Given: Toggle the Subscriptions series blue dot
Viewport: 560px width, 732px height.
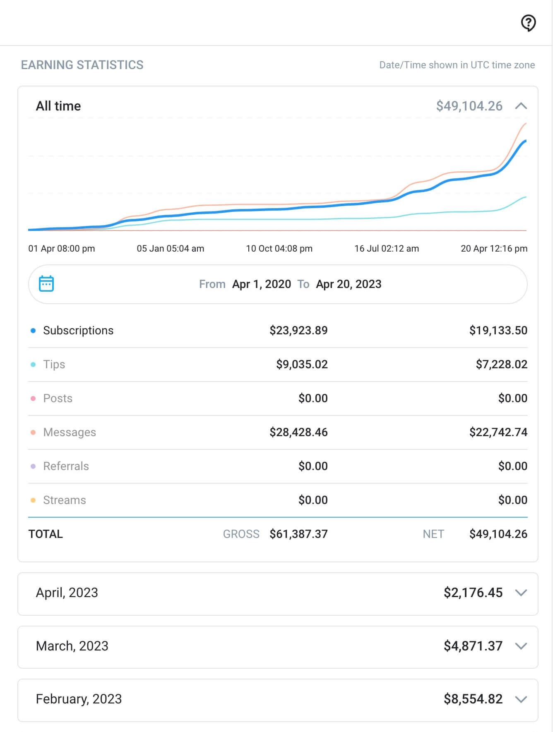Looking at the screenshot, I should [33, 331].
